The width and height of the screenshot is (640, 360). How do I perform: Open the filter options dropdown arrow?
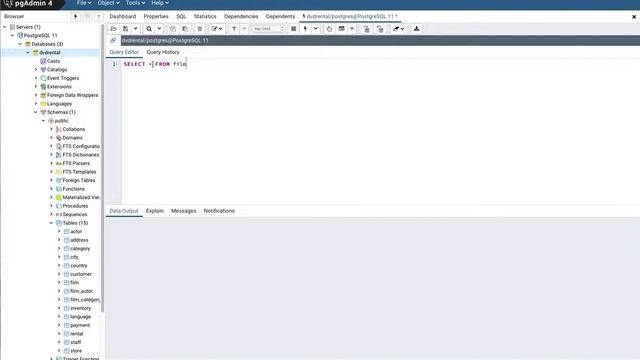[x=244, y=29]
